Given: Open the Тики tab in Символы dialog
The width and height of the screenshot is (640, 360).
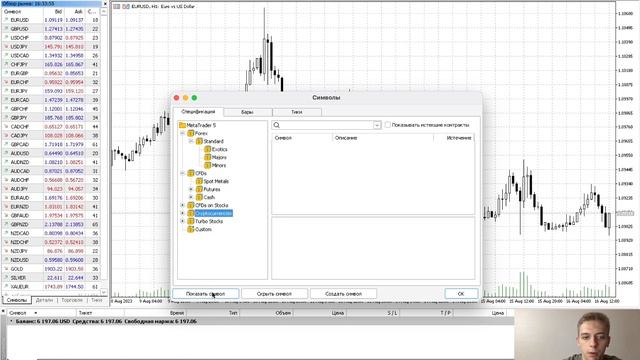Looking at the screenshot, I should (x=297, y=112).
